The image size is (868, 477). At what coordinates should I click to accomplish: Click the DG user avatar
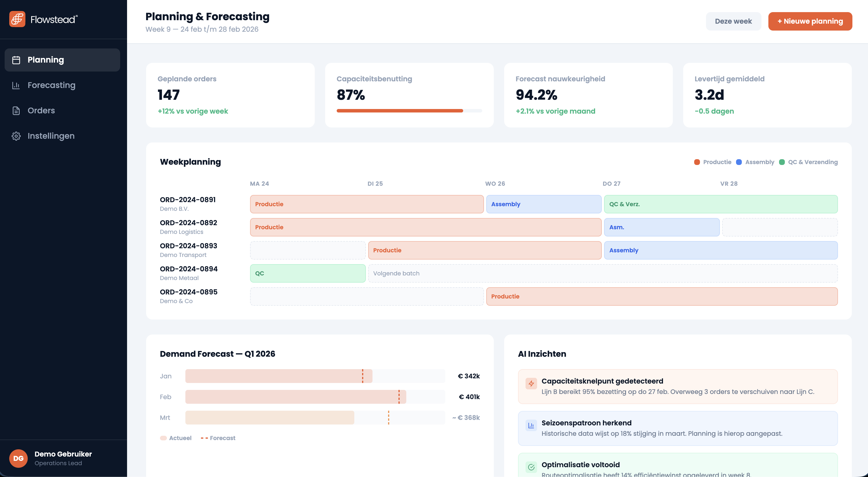(18, 458)
